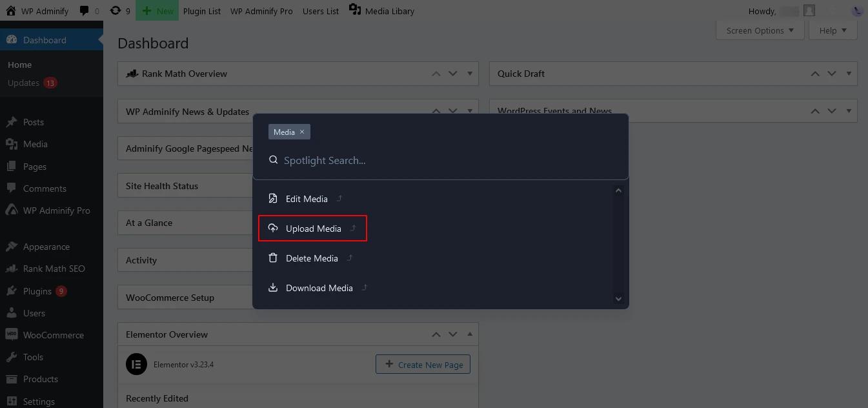This screenshot has height=408, width=868.
Task: Select WooCommerce from the sidebar
Action: [x=53, y=335]
